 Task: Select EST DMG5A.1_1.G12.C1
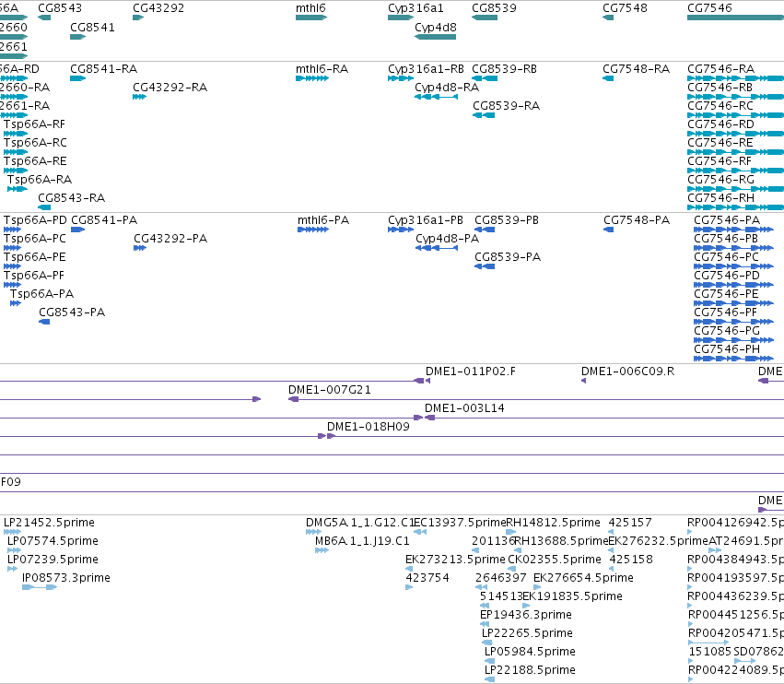click(359, 523)
